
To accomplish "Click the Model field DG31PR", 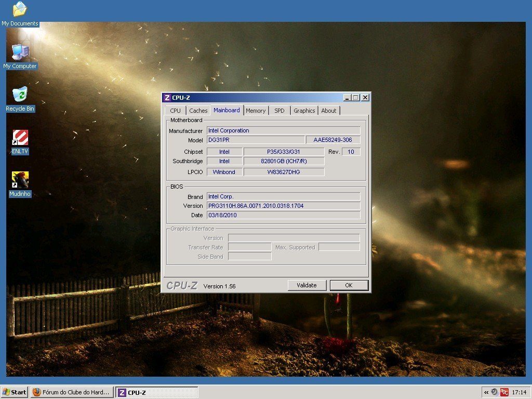I will pyautogui.click(x=256, y=140).
